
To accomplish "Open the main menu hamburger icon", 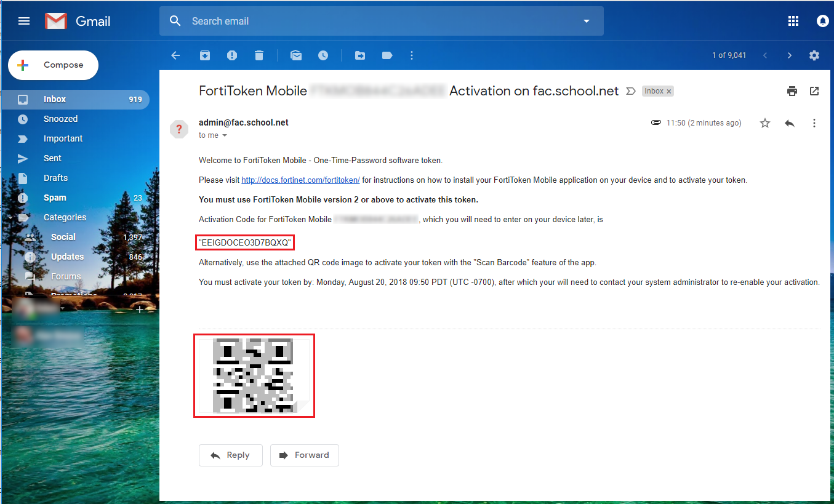I will pos(24,21).
